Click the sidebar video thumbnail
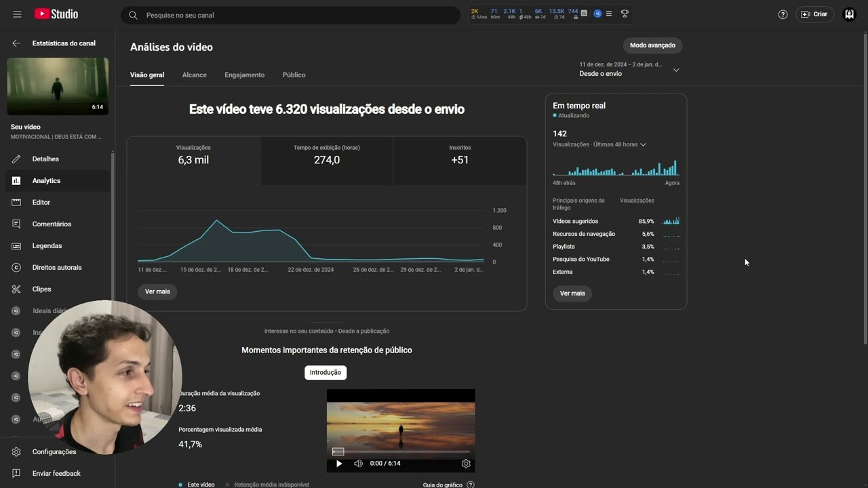 58,86
